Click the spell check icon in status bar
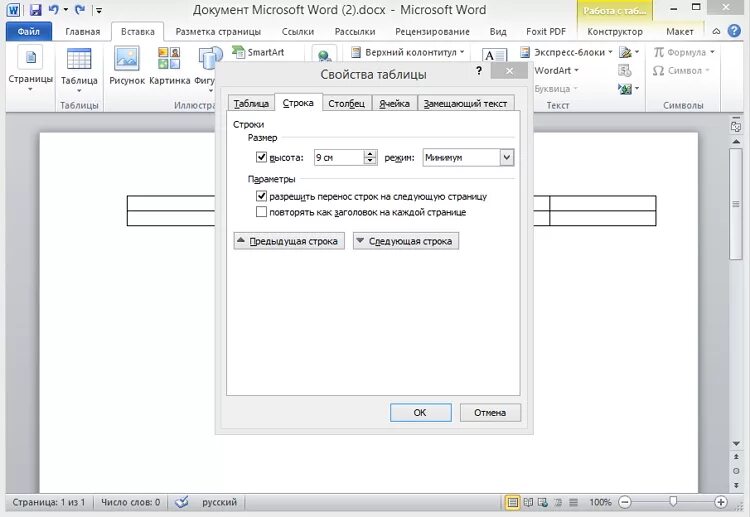Viewport: 750px width, 517px height. [x=182, y=502]
